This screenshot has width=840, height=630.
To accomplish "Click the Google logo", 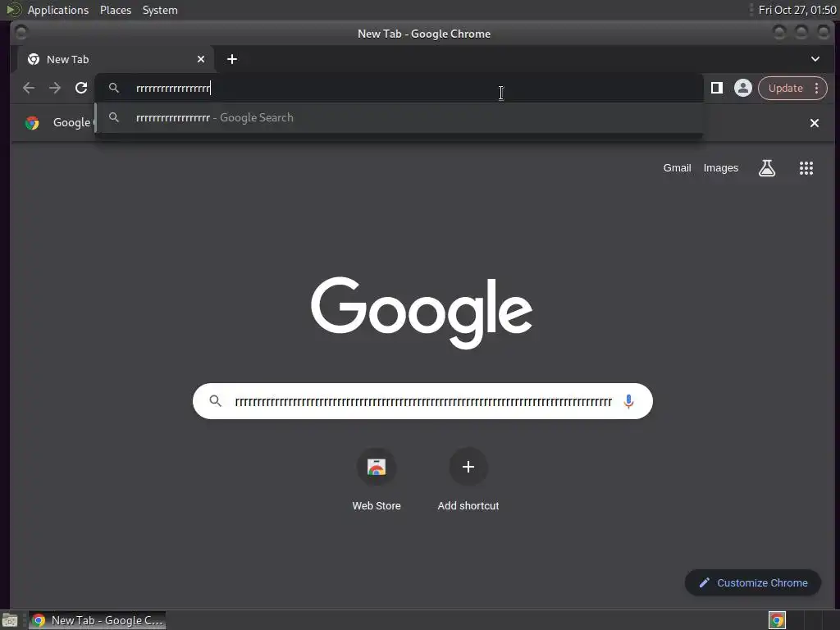I will pyautogui.click(x=422, y=313).
